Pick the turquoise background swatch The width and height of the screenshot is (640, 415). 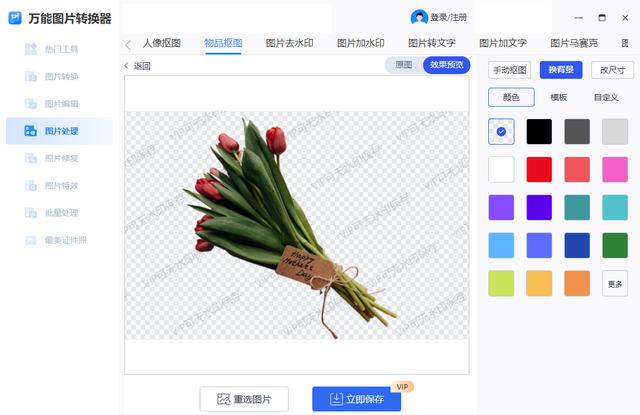pos(615,207)
